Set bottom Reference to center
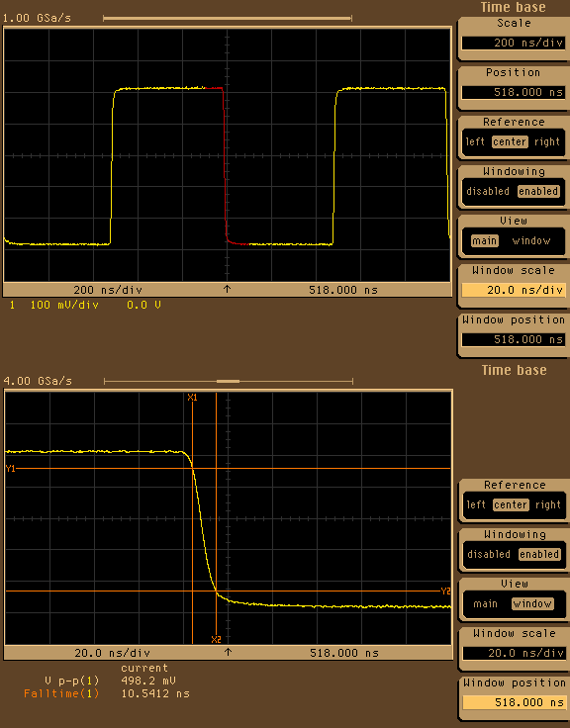 point(511,504)
